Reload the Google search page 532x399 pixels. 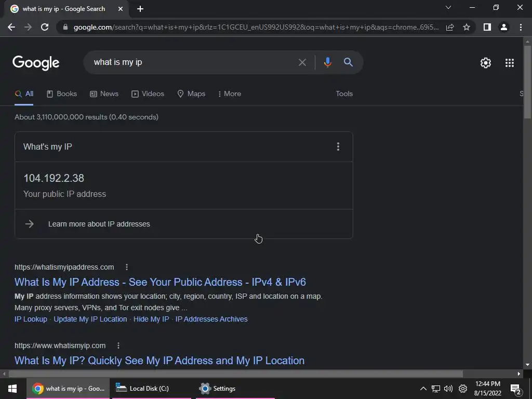tap(45, 27)
